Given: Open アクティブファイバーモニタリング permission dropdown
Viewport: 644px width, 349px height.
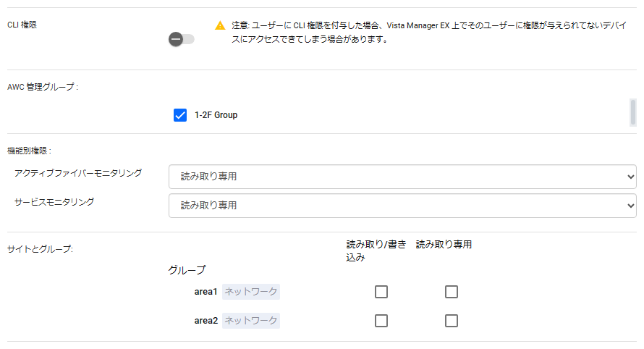Looking at the screenshot, I should tap(402, 177).
